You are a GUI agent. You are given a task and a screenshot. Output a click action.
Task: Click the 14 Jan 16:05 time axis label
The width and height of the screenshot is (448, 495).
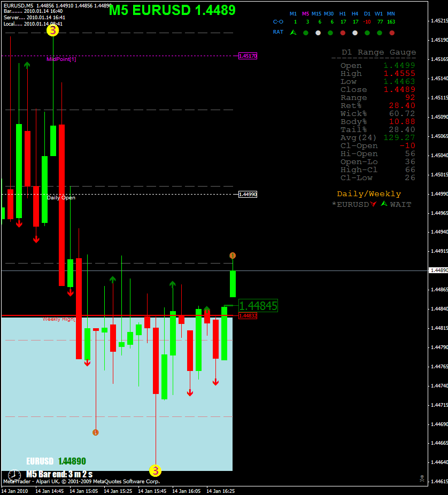click(186, 491)
